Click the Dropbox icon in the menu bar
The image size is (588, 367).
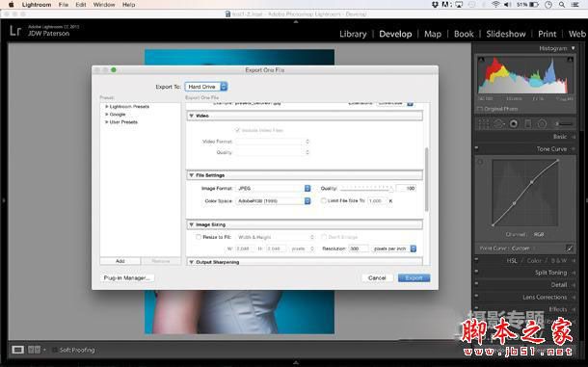tap(435, 5)
